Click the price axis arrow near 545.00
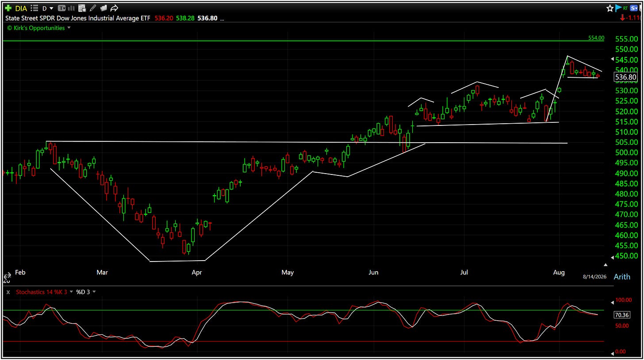The image size is (644, 360). (612, 59)
